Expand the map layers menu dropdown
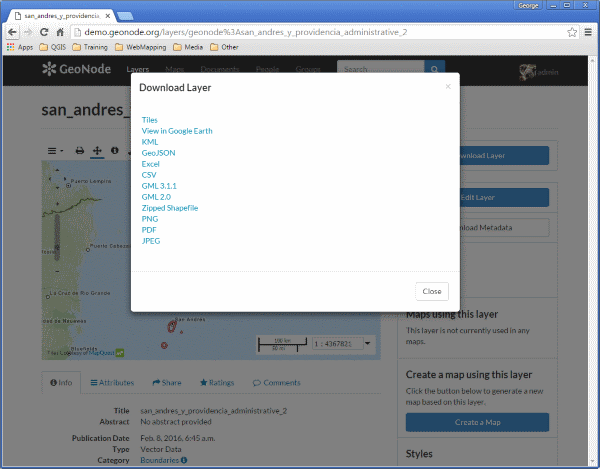This screenshot has height=469, width=600. (55, 151)
